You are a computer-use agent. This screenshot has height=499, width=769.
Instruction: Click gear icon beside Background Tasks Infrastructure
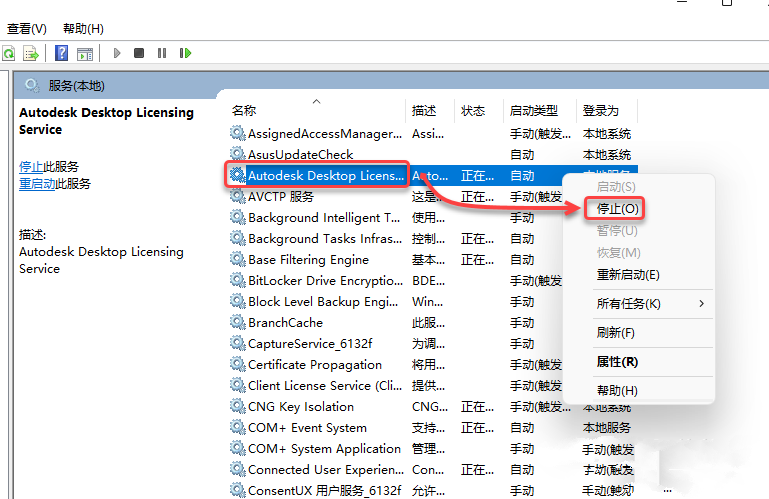(238, 238)
